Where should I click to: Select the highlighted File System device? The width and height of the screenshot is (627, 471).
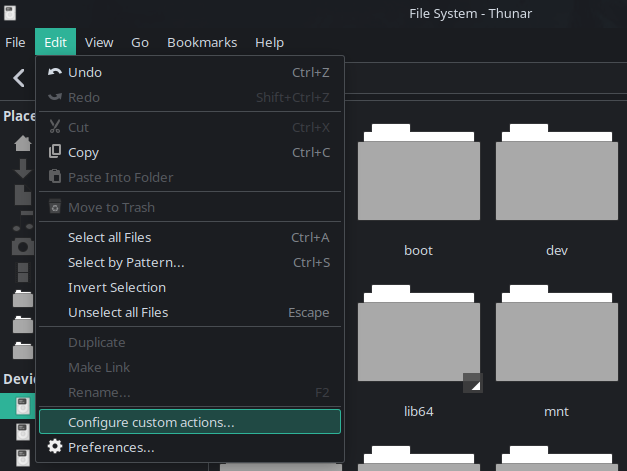pos(23,406)
